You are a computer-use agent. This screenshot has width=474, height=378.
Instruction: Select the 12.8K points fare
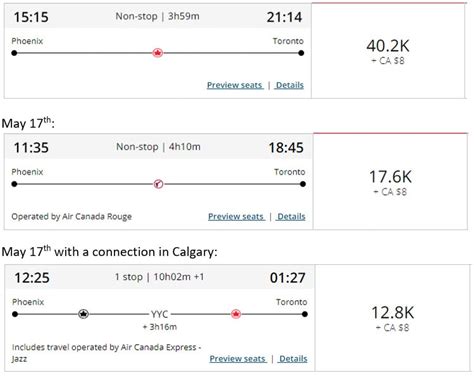click(393, 318)
